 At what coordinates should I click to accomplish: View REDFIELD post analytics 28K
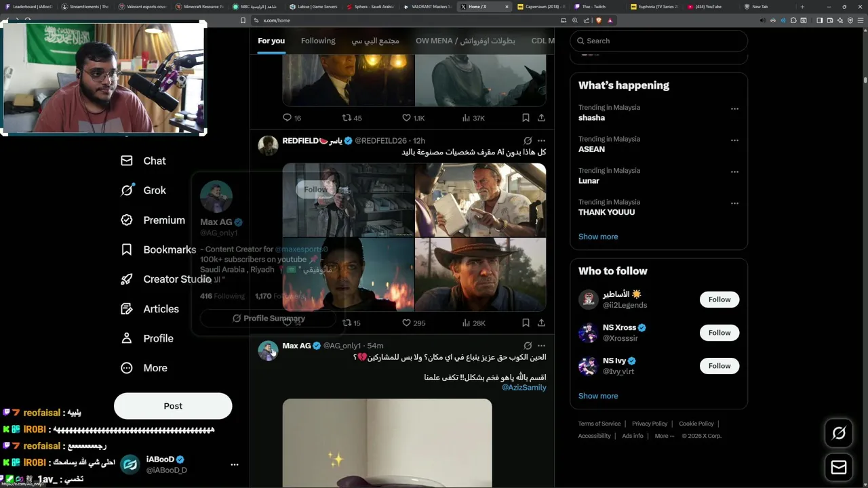click(473, 323)
